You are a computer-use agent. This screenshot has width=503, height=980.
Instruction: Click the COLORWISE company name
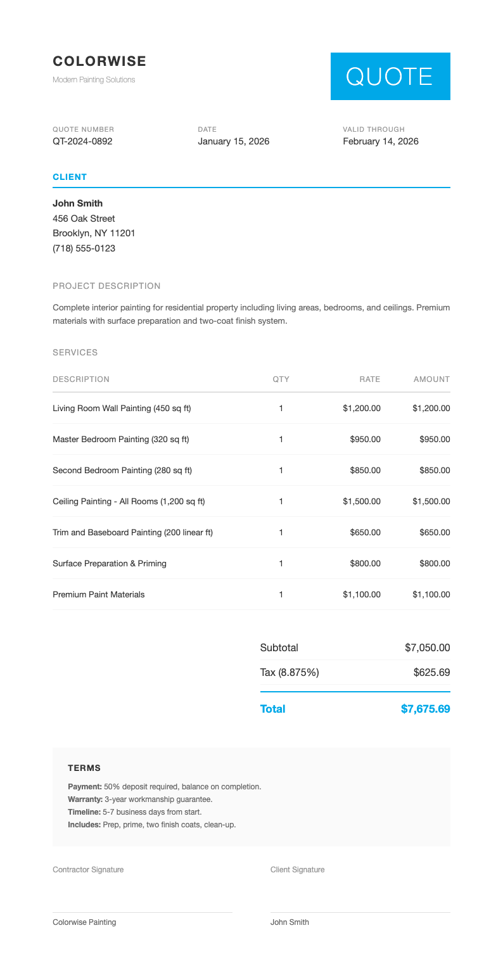(x=99, y=61)
